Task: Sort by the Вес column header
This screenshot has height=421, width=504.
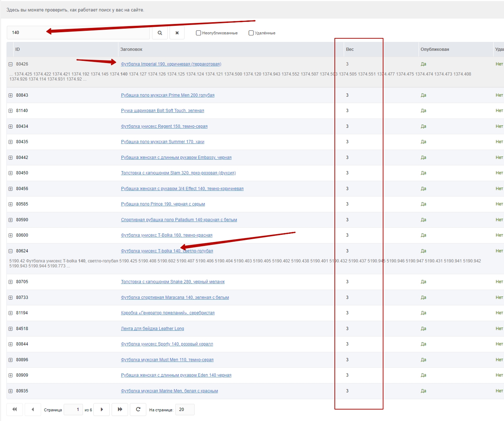Action: click(x=350, y=49)
